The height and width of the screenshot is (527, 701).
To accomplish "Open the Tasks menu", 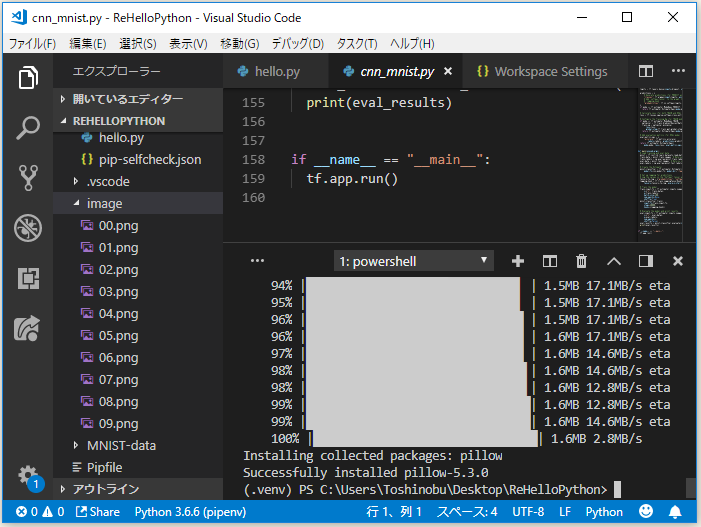I will point(357,43).
